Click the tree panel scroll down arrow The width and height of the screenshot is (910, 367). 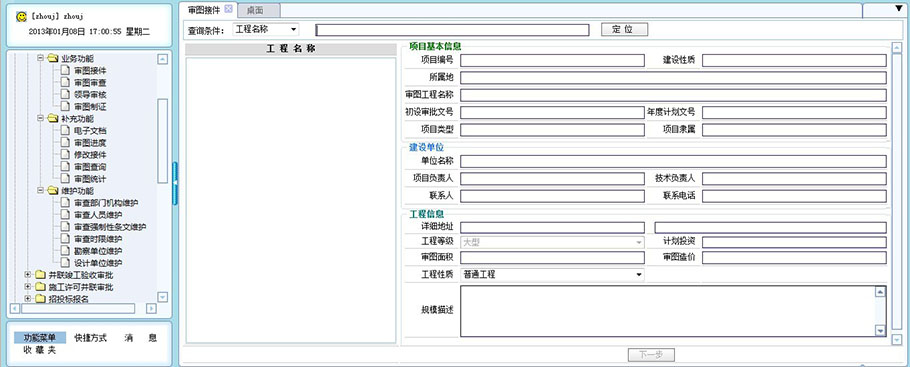click(x=162, y=297)
